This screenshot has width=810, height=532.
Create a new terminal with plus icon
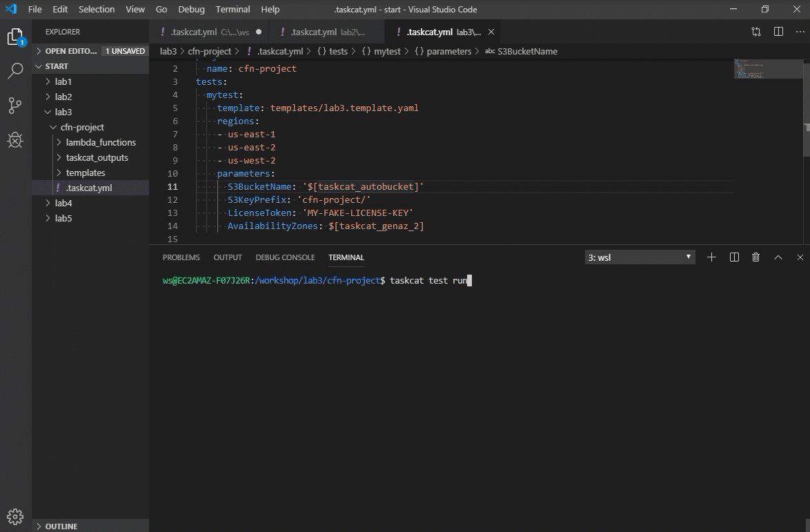[x=711, y=257]
